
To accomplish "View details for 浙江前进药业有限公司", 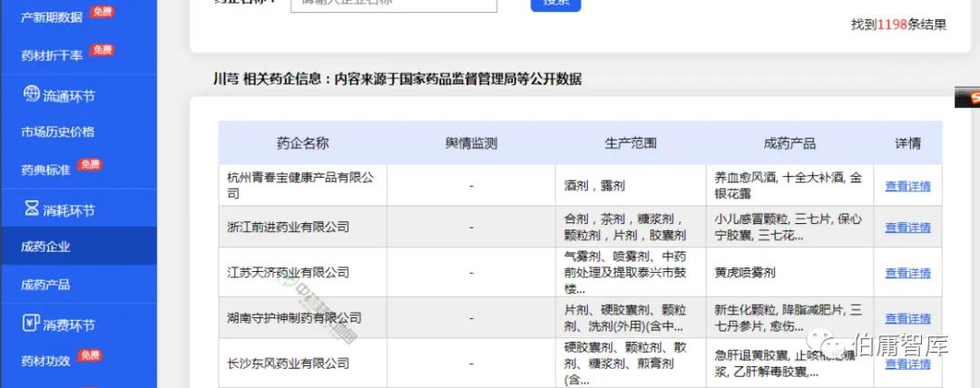I will [x=907, y=228].
